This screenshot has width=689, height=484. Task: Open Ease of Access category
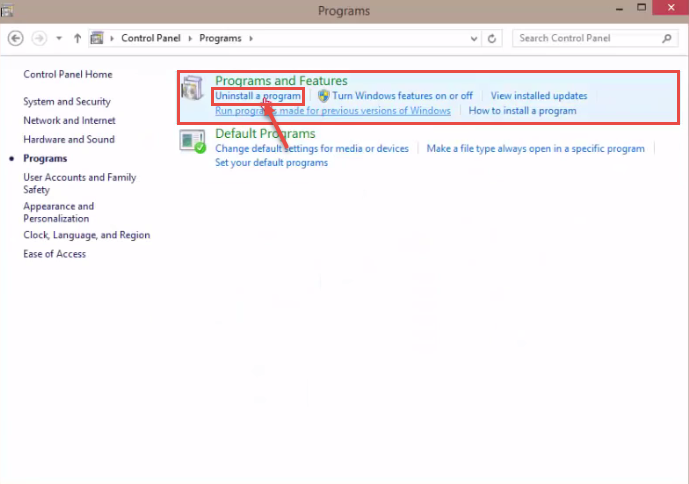pos(54,254)
